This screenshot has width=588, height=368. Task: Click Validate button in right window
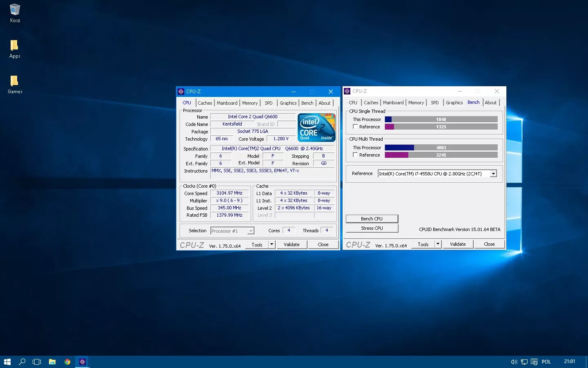(458, 244)
